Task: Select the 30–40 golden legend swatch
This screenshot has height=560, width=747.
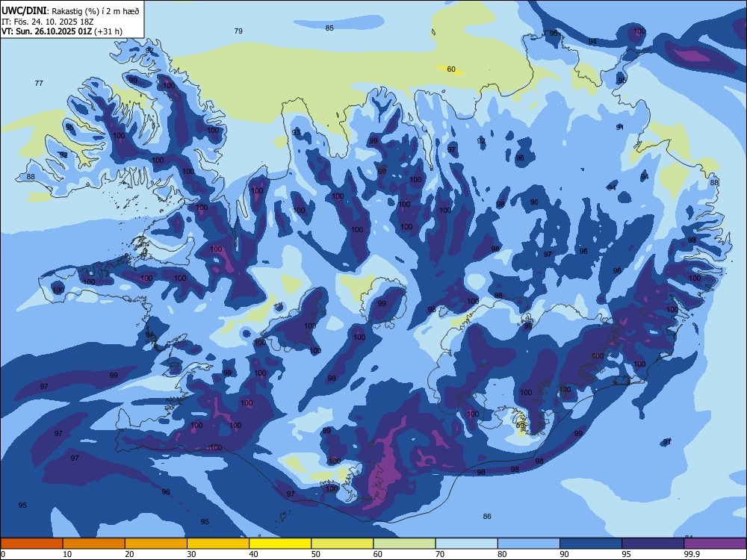Action: point(218,544)
